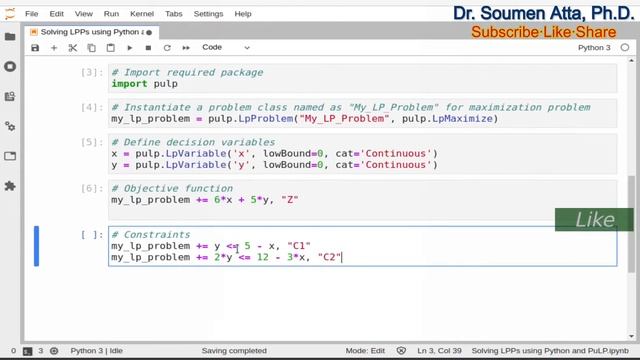Click into the decision variables cell
The width and height of the screenshot is (640, 360).
point(362,153)
